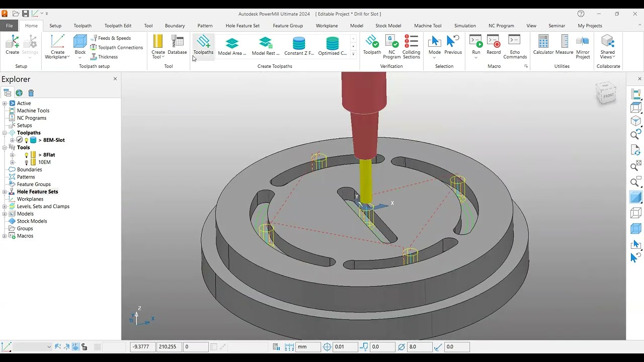
Task: Click the Explorer tree view icon
Action: tap(7, 93)
